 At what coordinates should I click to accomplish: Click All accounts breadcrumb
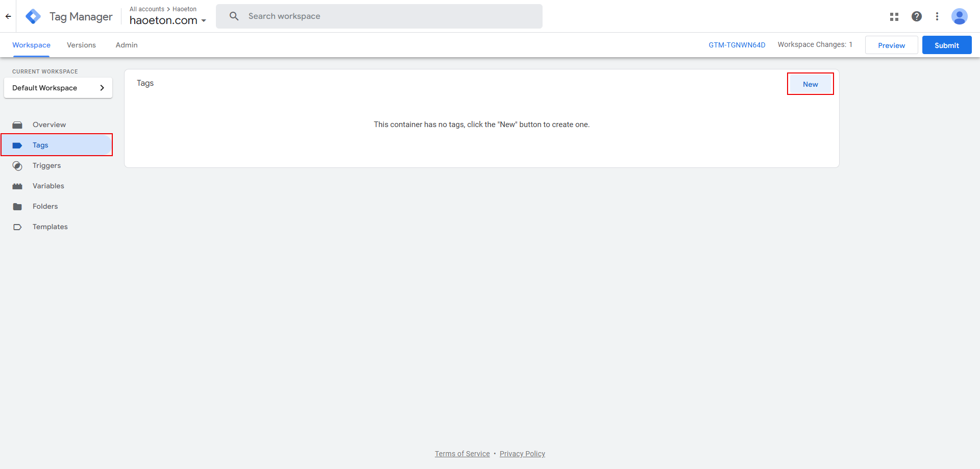click(147, 9)
